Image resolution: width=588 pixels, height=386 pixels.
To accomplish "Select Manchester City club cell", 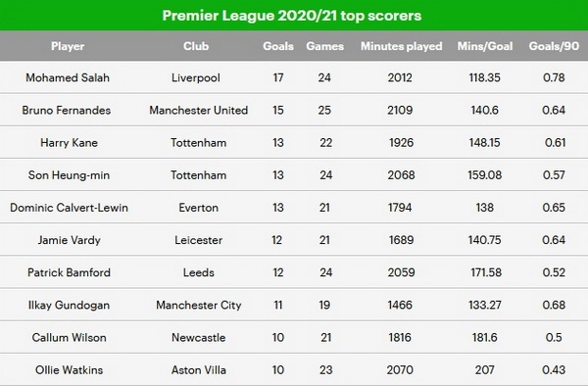I will click(199, 305).
